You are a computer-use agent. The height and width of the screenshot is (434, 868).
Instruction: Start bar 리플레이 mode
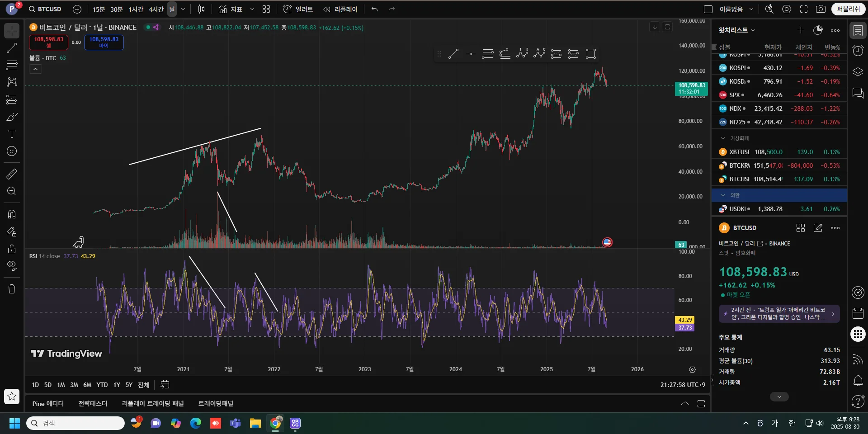[x=340, y=9]
